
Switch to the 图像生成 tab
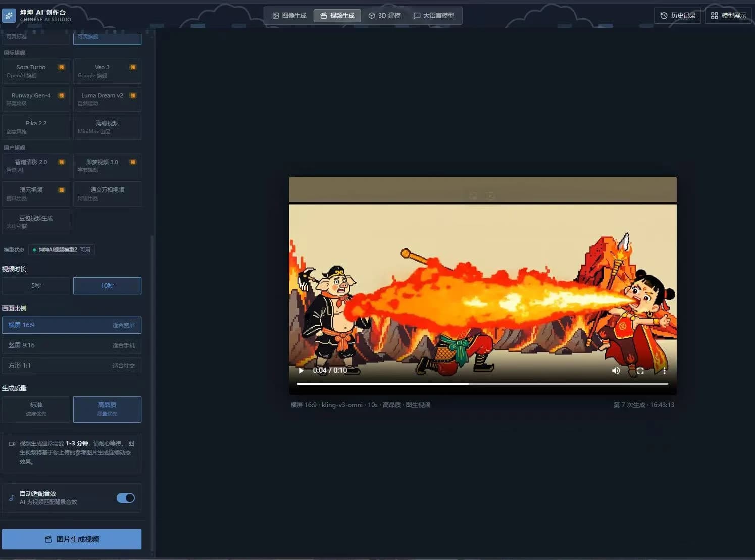point(289,16)
